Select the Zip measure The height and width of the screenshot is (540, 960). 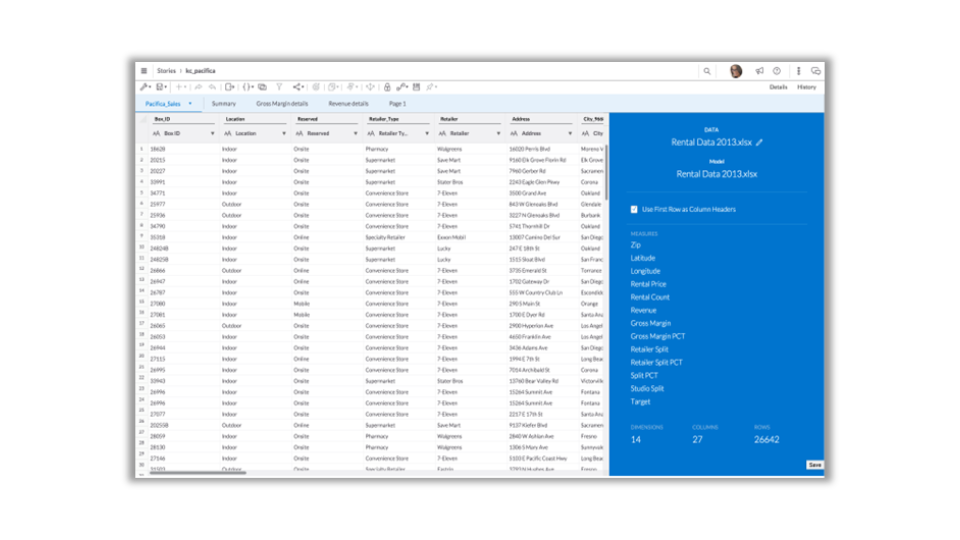point(636,245)
